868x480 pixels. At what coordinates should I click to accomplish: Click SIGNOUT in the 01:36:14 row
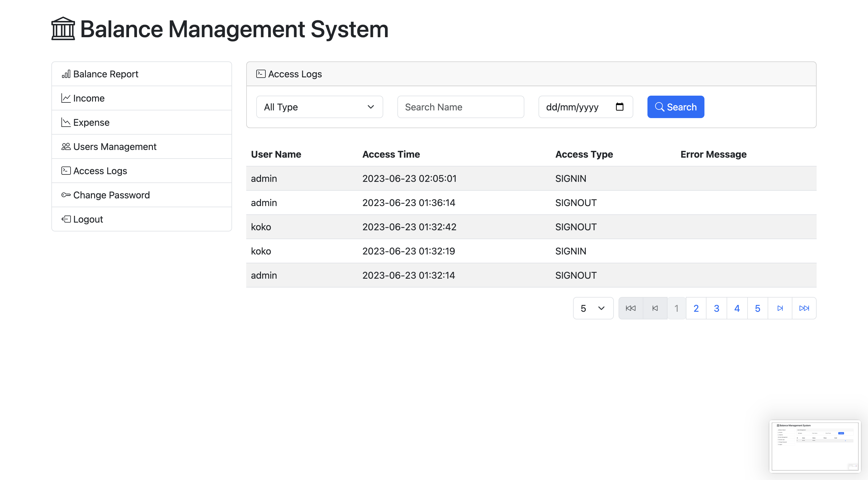pyautogui.click(x=576, y=203)
